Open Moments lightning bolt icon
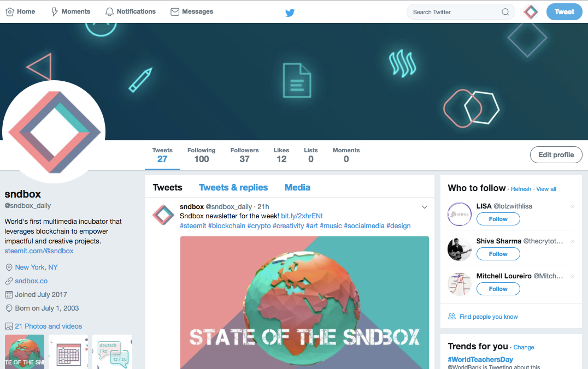 (x=55, y=12)
